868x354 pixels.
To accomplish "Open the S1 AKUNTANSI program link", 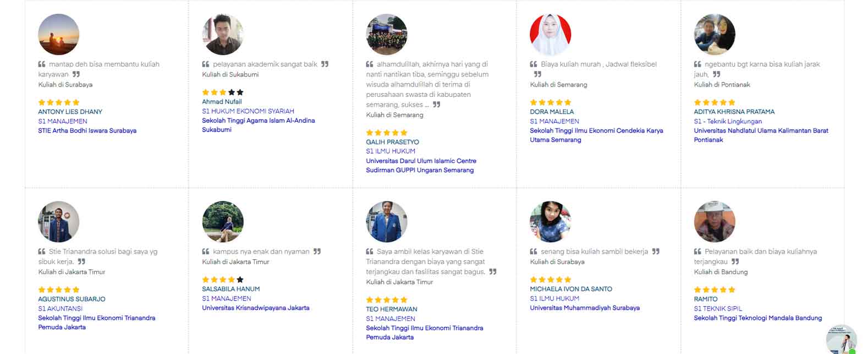I will pos(61,309).
